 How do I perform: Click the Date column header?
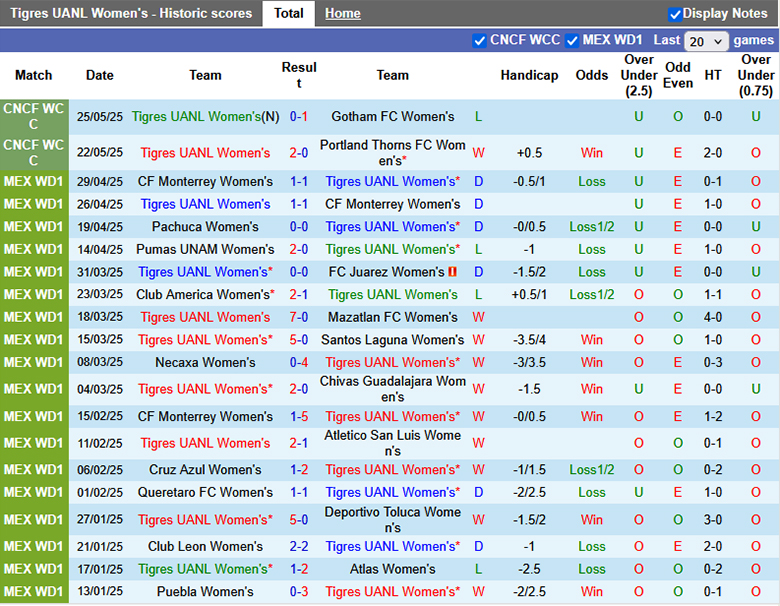(x=99, y=75)
